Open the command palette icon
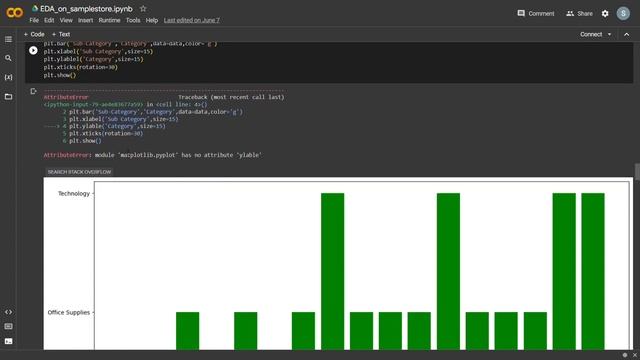Image resolution: width=640 pixels, height=360 pixels. click(x=8, y=327)
